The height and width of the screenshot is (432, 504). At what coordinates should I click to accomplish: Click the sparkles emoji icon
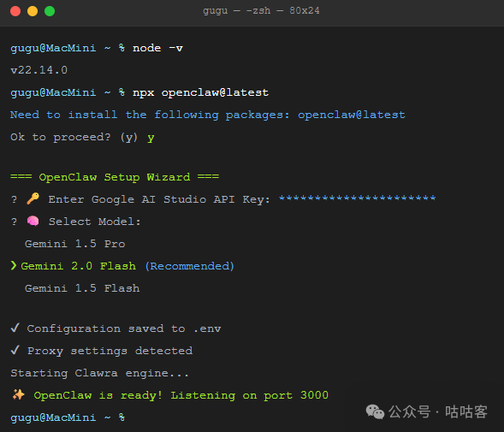point(18,394)
